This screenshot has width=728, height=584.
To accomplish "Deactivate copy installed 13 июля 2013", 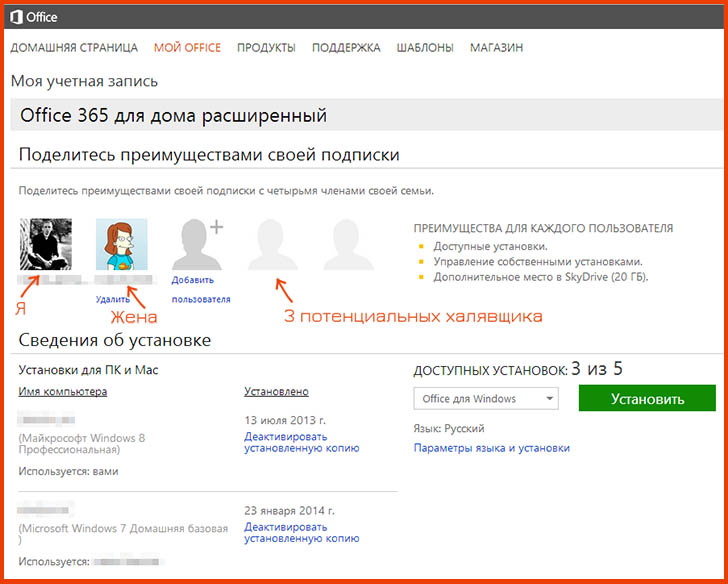I will tap(302, 442).
